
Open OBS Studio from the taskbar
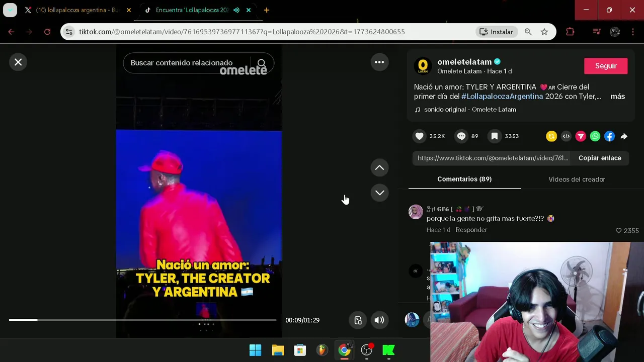click(367, 350)
